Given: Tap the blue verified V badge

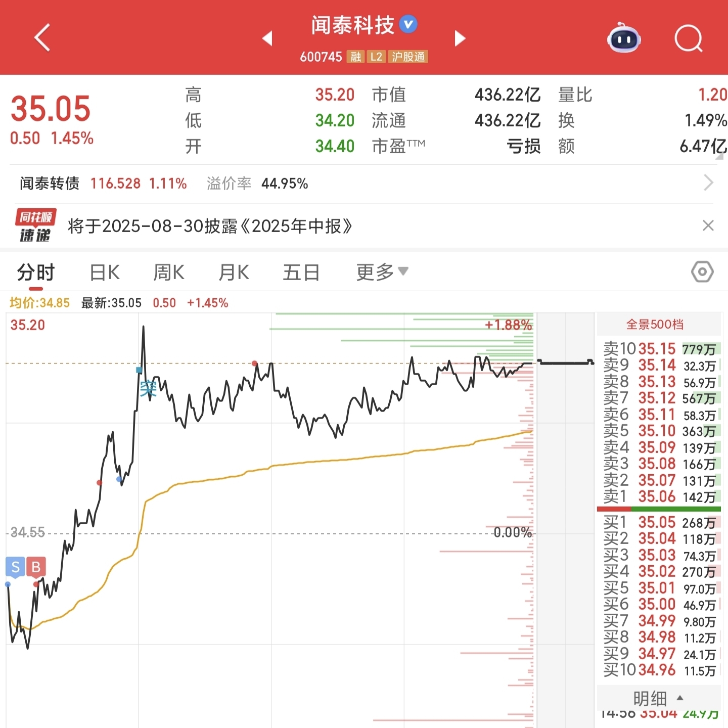Looking at the screenshot, I should click(408, 24).
